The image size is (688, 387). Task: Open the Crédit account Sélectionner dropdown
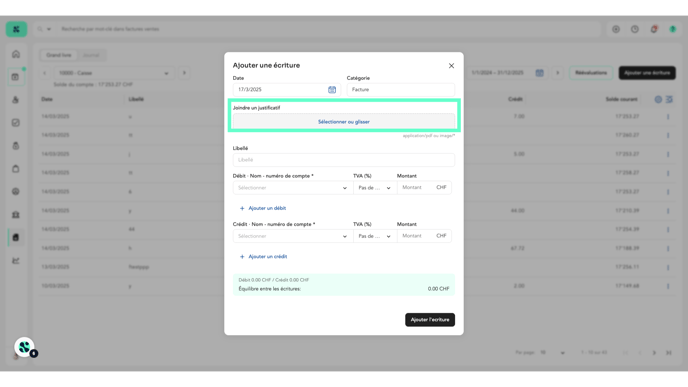click(293, 236)
